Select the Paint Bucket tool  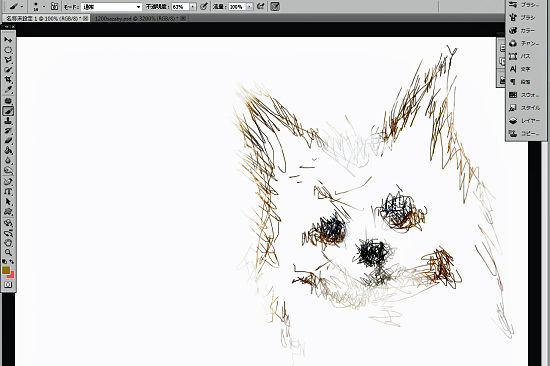[8, 151]
